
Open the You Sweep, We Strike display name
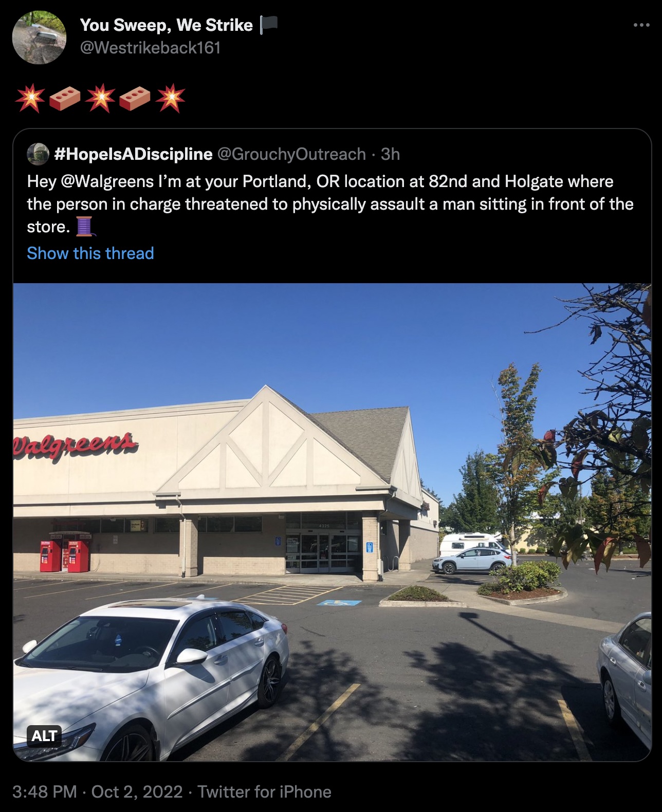167,25
